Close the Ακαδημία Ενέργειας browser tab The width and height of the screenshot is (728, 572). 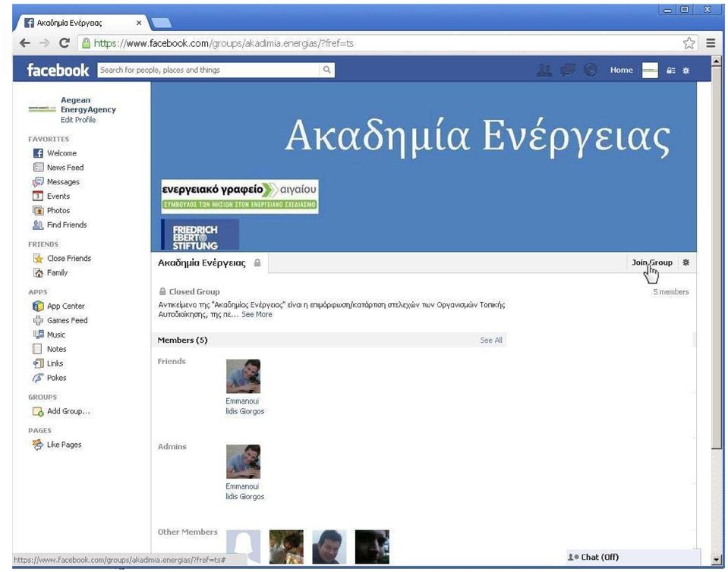pyautogui.click(x=139, y=23)
